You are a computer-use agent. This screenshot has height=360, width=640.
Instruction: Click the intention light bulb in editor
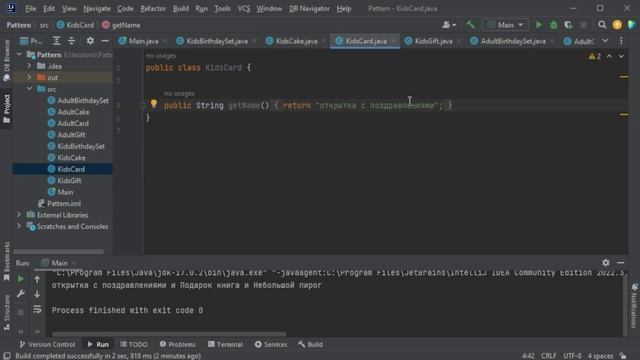pos(154,104)
